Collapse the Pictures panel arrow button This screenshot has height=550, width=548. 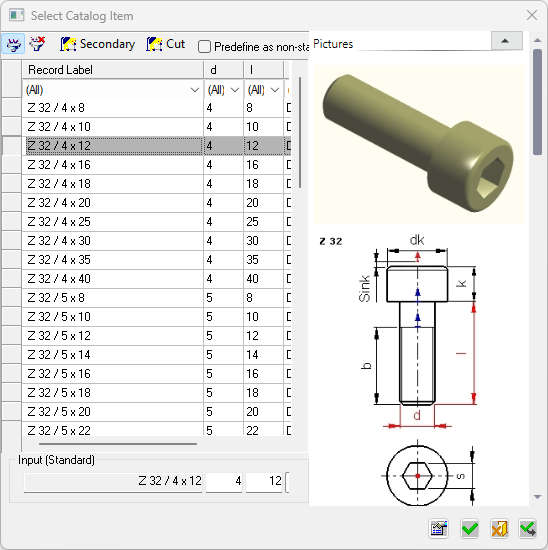click(x=507, y=41)
